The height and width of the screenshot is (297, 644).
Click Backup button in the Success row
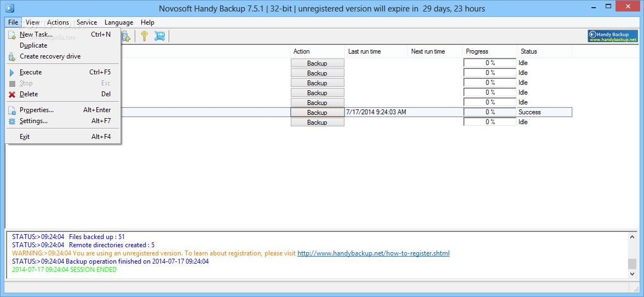pyautogui.click(x=317, y=113)
